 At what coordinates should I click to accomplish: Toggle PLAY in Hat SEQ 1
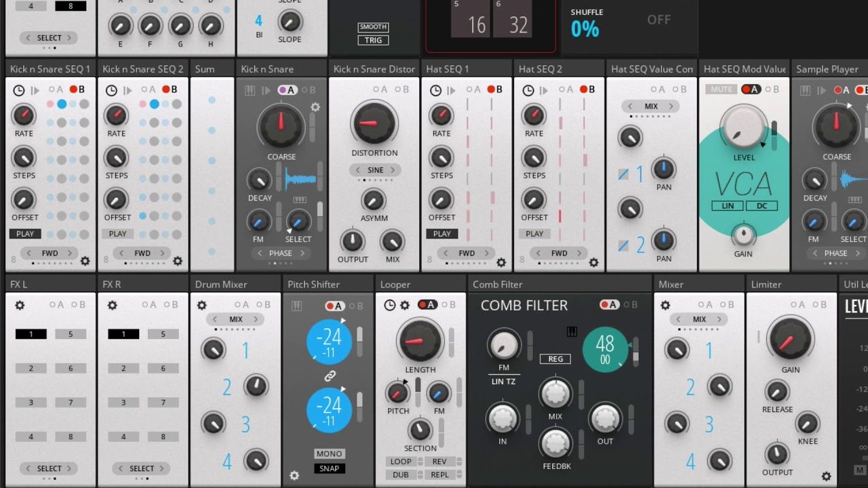coord(442,234)
